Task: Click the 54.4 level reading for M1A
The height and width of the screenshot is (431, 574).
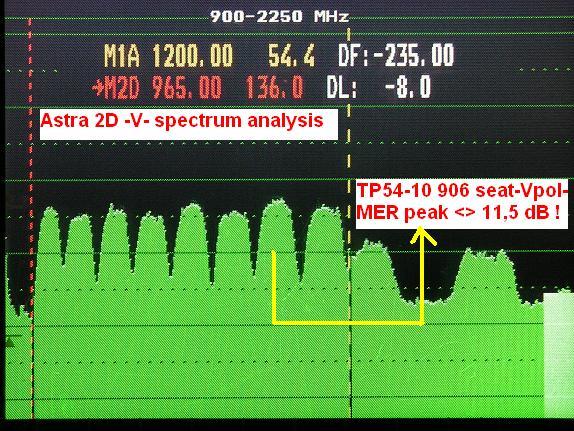Action: pyautogui.click(x=292, y=56)
